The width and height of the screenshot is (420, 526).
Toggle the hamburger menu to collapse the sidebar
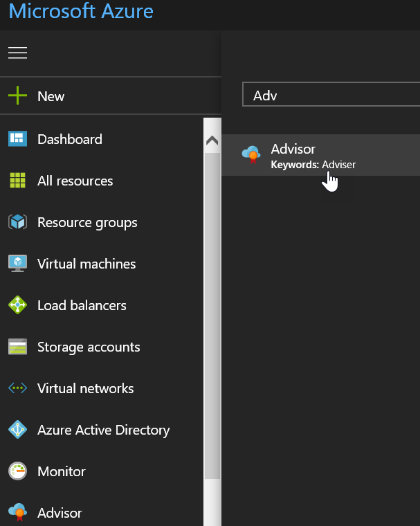[x=17, y=53]
